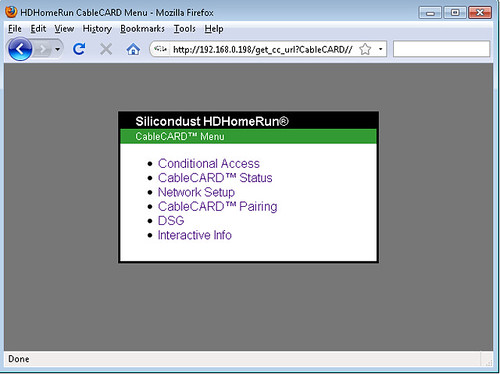
Task: Click the Firefox icon in title bar
Action: [11, 12]
